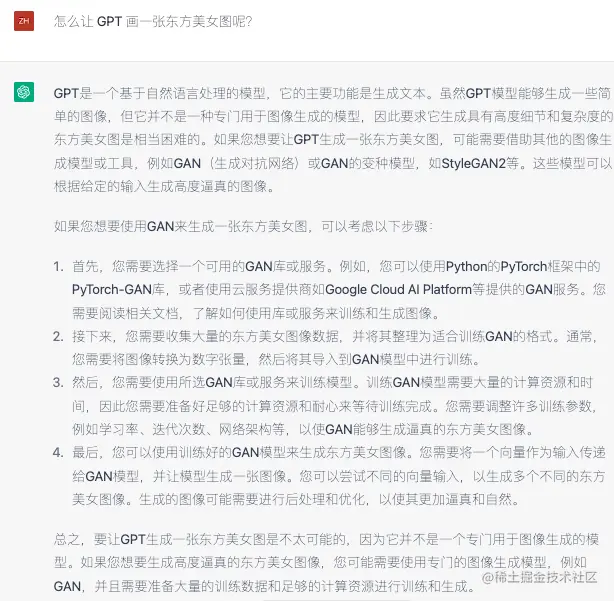Click the line starting "美女图像。生成的图像可能需要" in item 4
Viewport: 614px width, 601px height.
point(296,500)
